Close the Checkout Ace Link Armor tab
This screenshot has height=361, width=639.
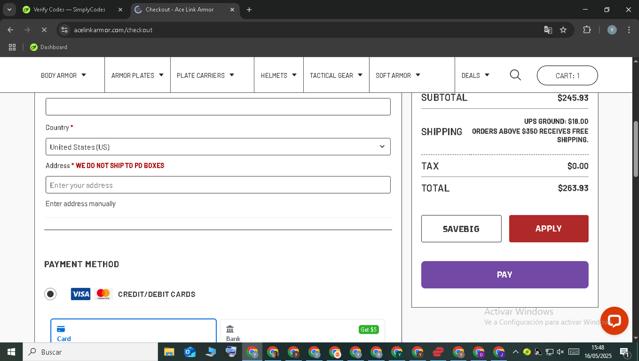tap(232, 10)
